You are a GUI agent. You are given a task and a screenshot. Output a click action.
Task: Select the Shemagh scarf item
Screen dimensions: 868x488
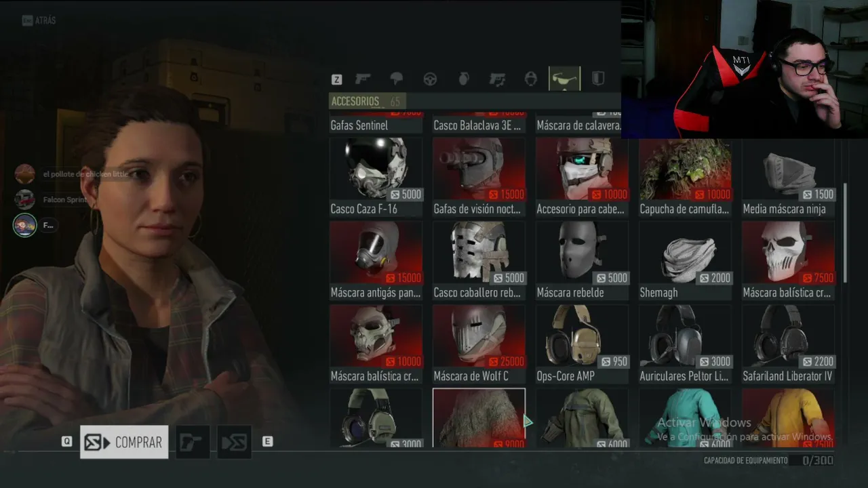685,260
